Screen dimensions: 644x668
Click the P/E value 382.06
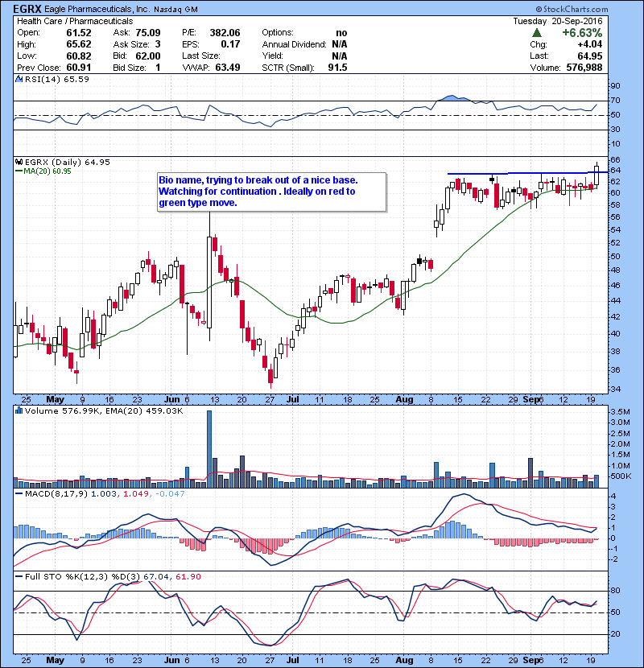(225, 33)
